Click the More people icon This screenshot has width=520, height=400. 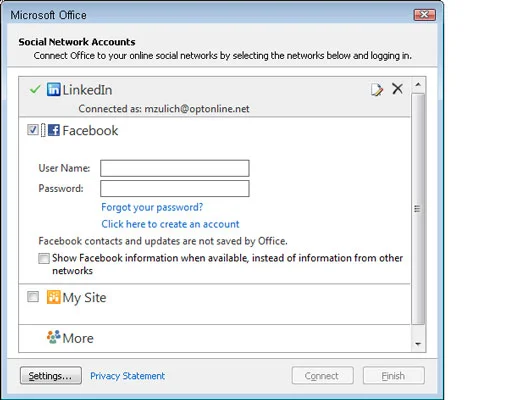53,337
